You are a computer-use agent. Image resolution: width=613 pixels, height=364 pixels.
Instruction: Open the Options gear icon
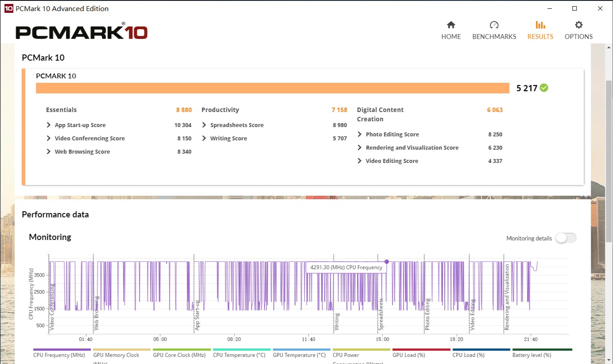578,25
